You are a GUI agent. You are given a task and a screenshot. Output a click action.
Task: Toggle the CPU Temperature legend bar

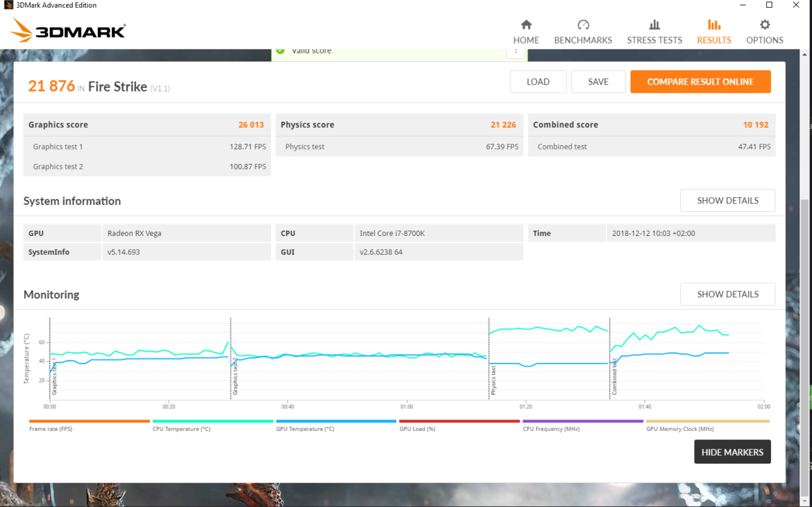[x=212, y=422]
